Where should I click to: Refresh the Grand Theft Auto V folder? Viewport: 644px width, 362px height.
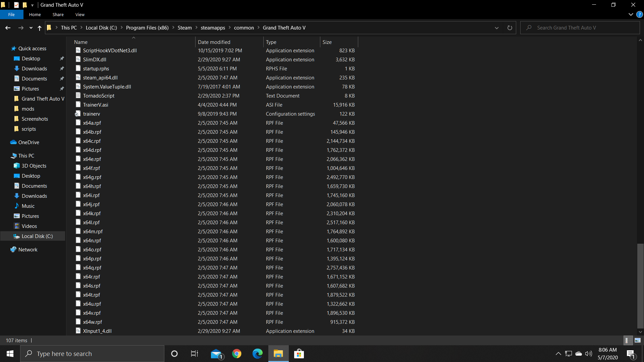509,28
